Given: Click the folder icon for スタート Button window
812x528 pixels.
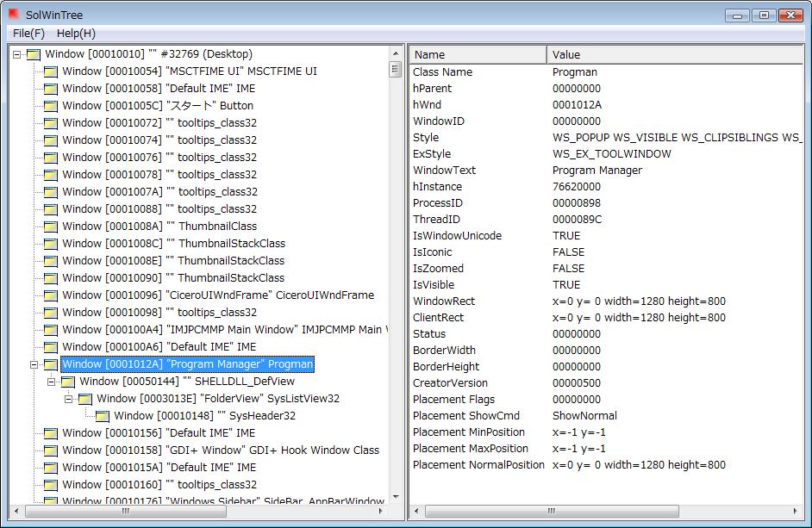Looking at the screenshot, I should pos(51,106).
